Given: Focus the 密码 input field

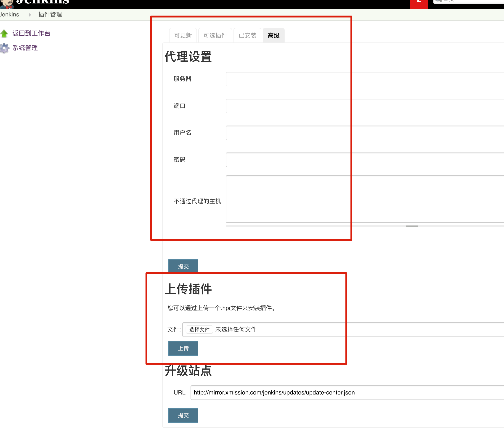Looking at the screenshot, I should tap(365, 160).
